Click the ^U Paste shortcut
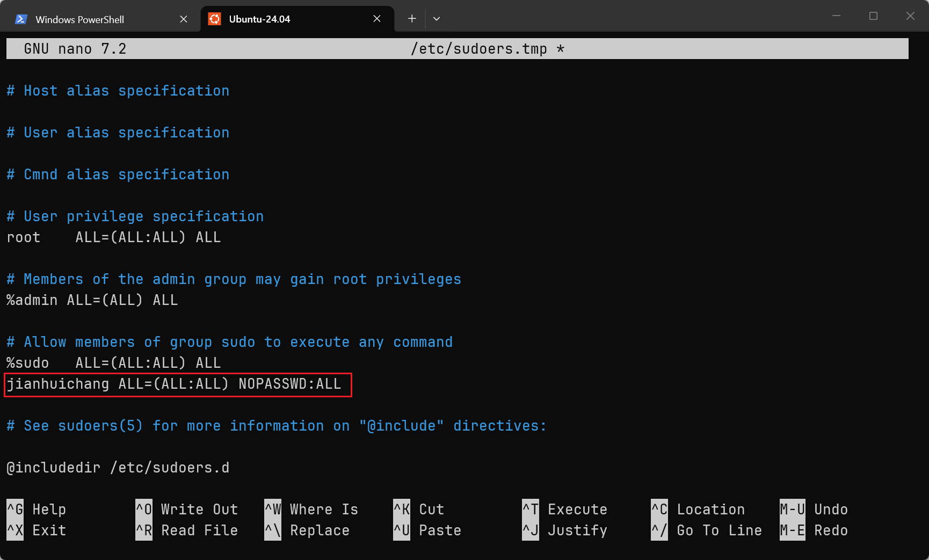This screenshot has height=560, width=929. (x=427, y=530)
